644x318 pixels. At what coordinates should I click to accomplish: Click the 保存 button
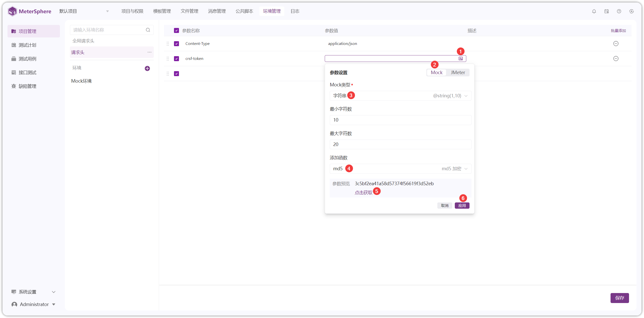(620, 298)
